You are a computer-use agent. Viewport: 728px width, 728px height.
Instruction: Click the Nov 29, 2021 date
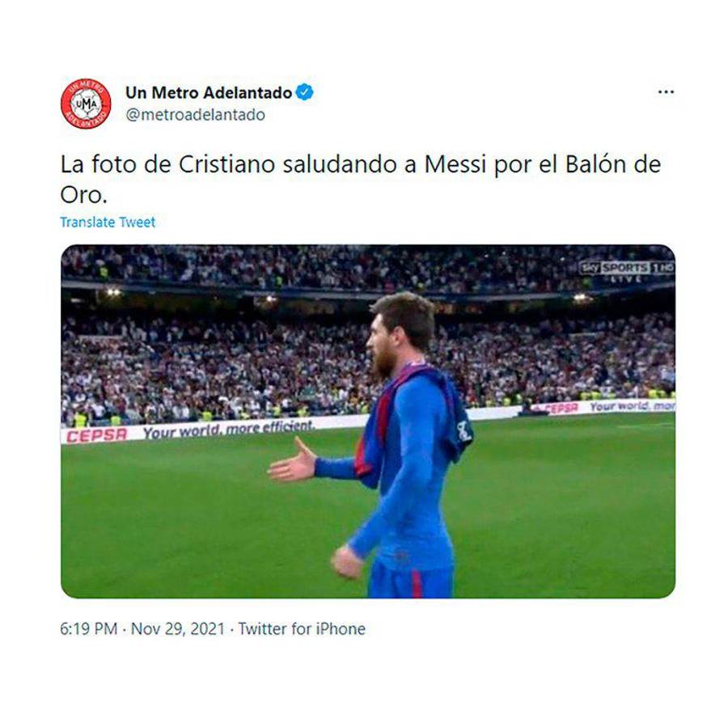pos(178,629)
